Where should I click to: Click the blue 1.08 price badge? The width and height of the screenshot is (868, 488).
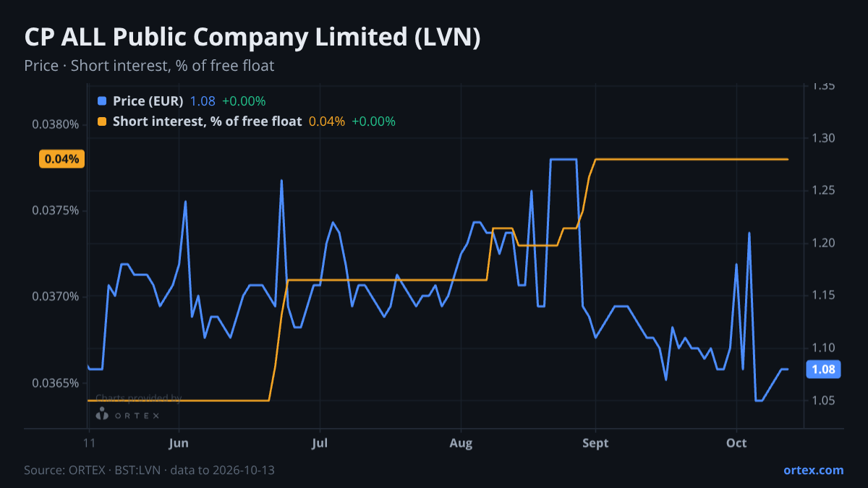(824, 369)
